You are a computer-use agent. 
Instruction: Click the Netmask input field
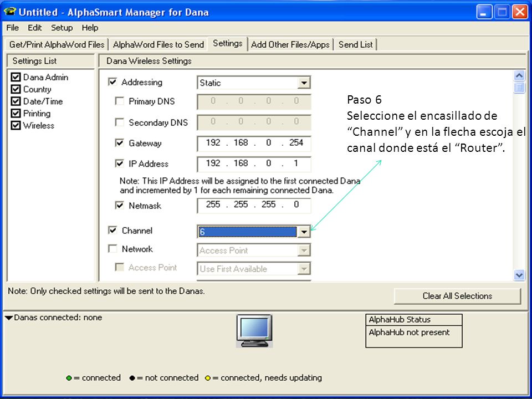point(254,205)
